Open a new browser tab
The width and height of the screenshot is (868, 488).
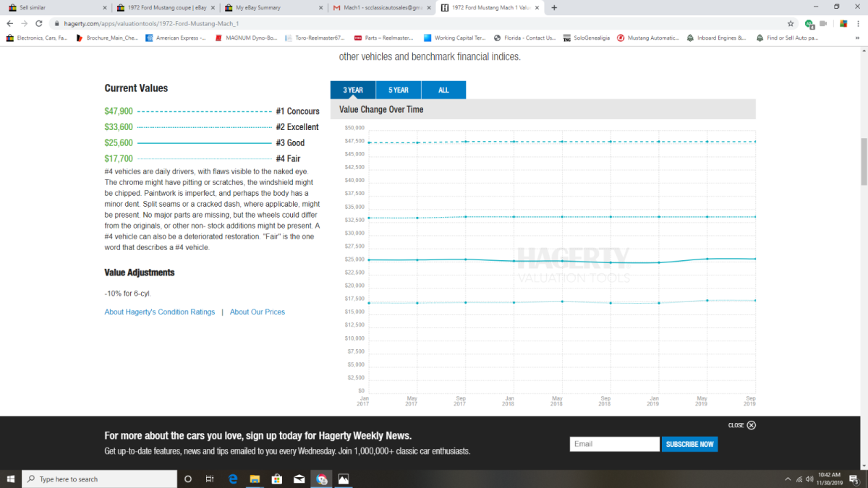pyautogui.click(x=554, y=8)
